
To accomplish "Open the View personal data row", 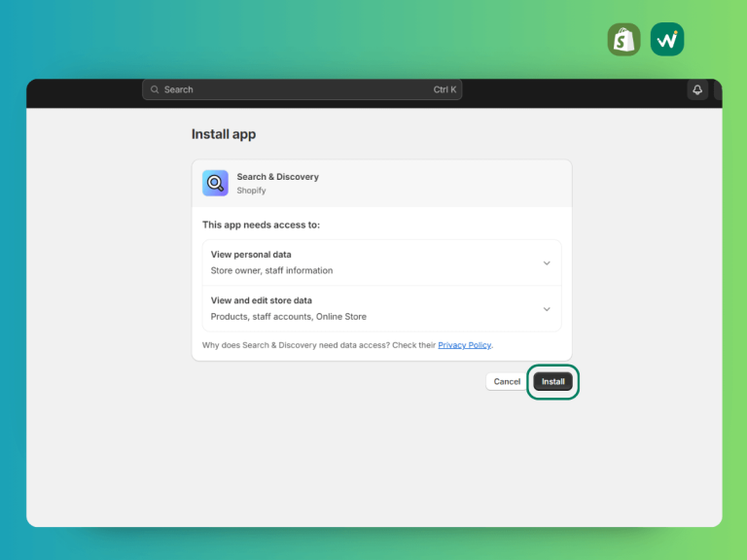I will (381, 262).
